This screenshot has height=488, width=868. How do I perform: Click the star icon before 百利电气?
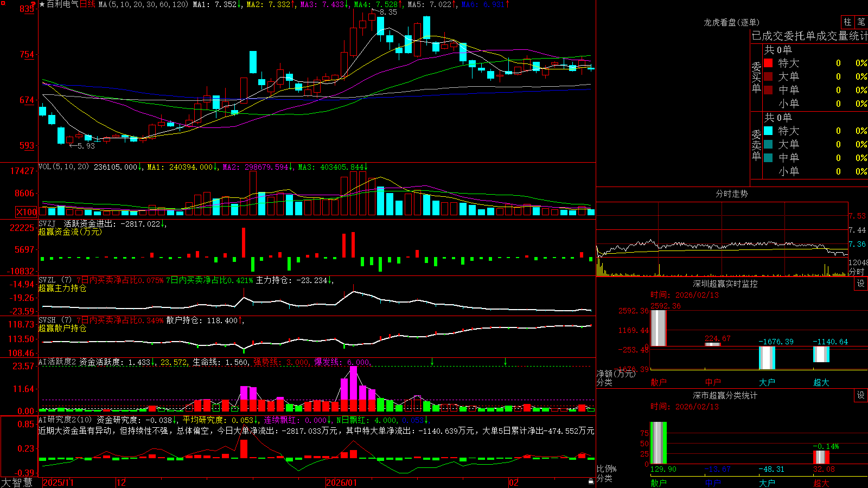pyautogui.click(x=42, y=4)
